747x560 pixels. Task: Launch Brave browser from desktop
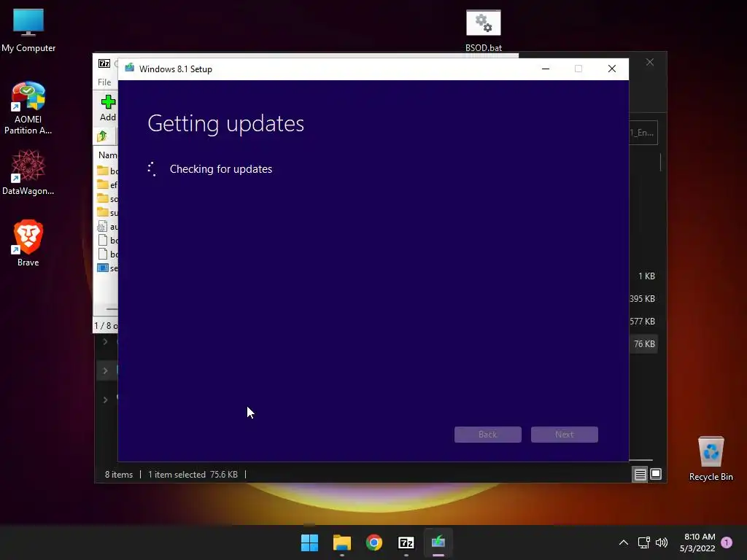[28, 243]
